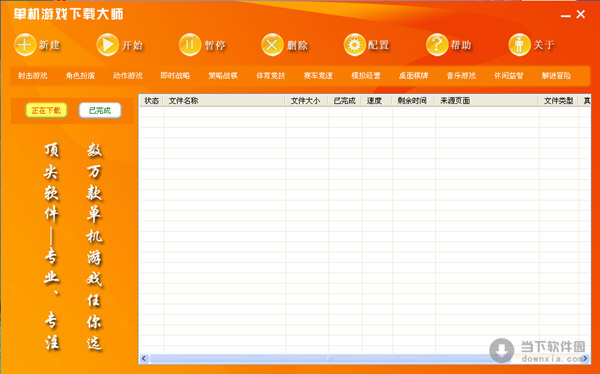Switch to the 正在下载 tab

[x=46, y=111]
